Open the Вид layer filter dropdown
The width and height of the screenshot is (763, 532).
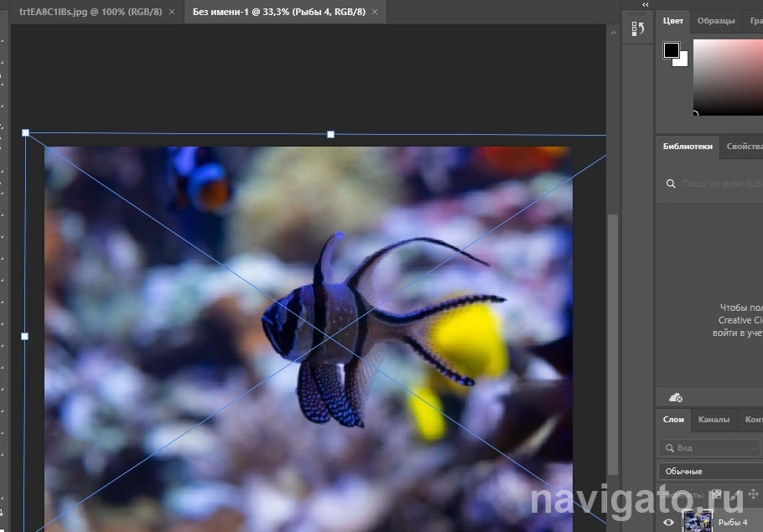(708, 448)
